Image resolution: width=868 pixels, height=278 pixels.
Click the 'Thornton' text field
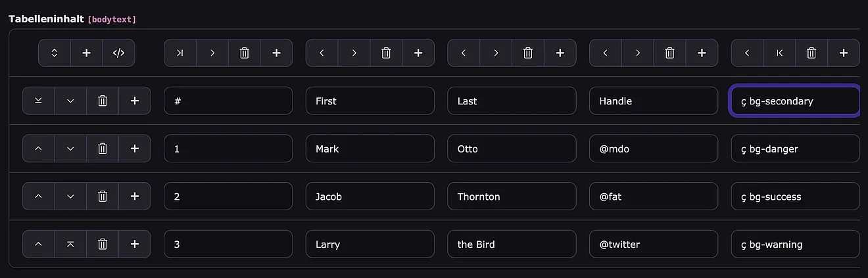point(511,197)
